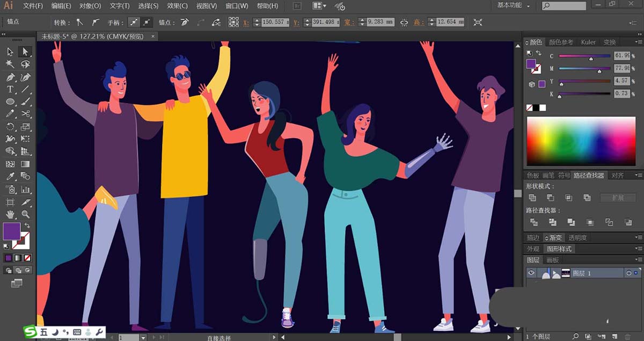Toggle constrain width and height proportions link
This screenshot has width=644, height=341.
pos(404,22)
